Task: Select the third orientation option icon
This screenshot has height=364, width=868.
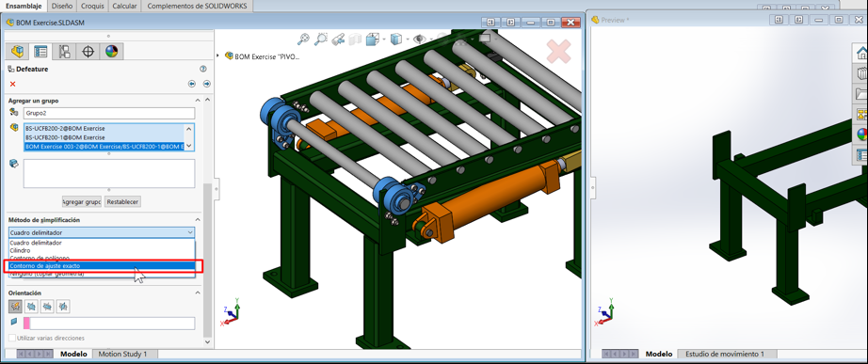Action: [x=48, y=306]
